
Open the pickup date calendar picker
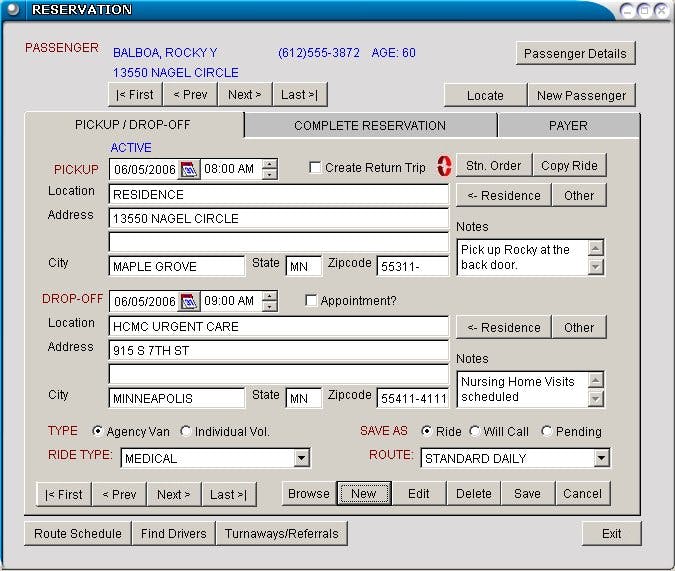(189, 169)
